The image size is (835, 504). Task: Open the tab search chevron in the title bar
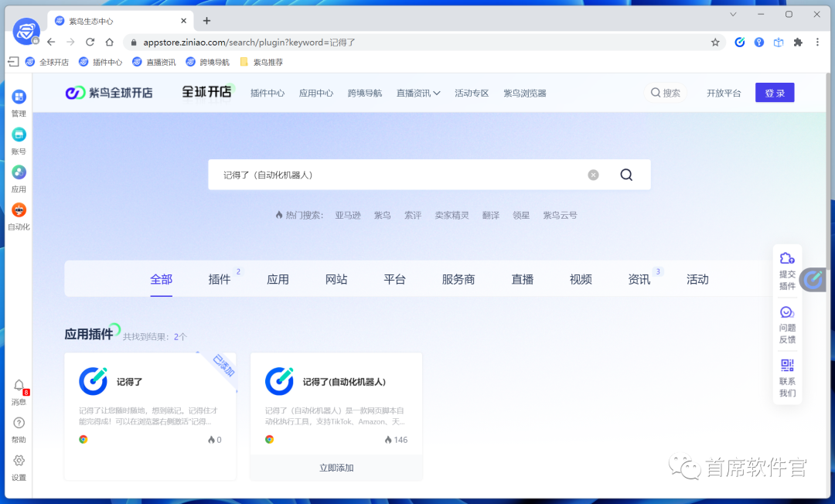tap(732, 14)
